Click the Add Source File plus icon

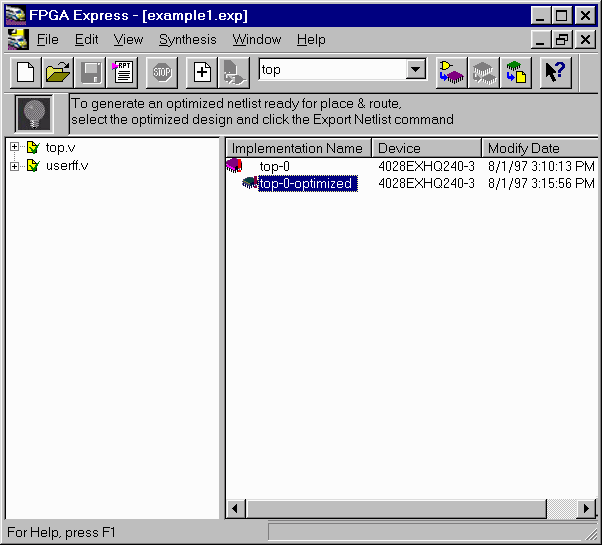(202, 72)
